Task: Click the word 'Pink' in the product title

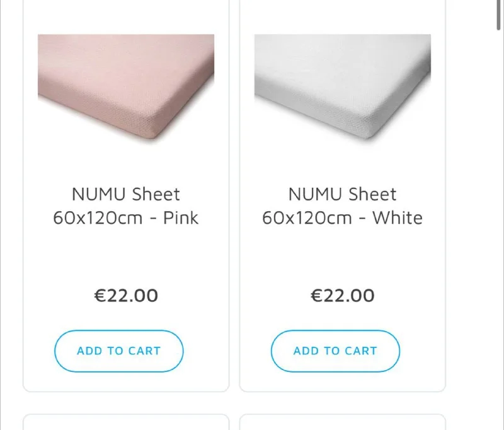Action: [x=181, y=218]
